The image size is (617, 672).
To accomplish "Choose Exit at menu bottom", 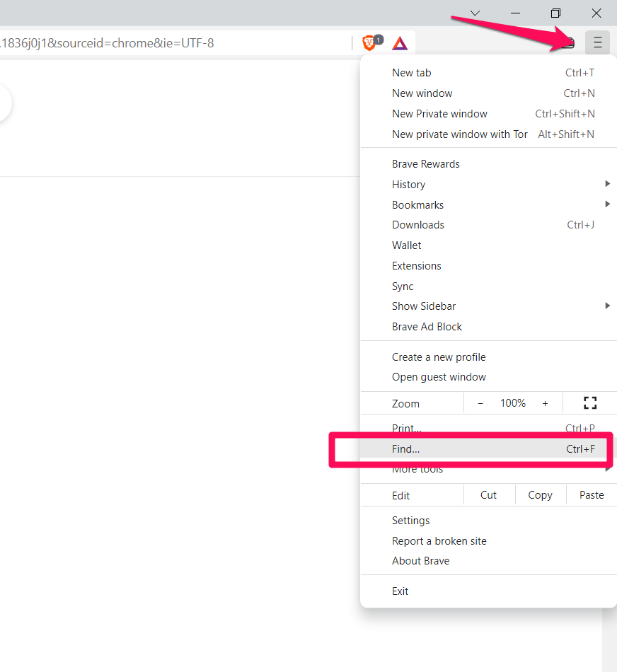I will tap(489, 591).
